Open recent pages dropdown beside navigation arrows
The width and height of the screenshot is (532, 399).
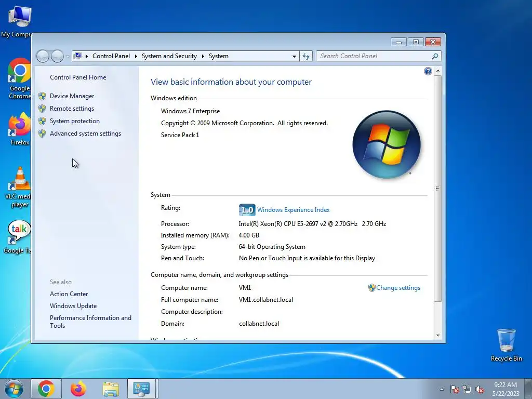(x=68, y=56)
